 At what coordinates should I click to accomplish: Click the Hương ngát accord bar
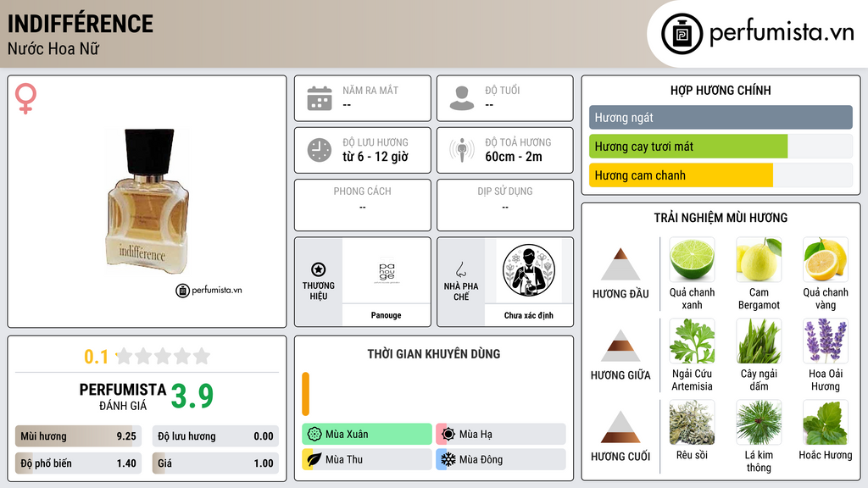point(721,117)
